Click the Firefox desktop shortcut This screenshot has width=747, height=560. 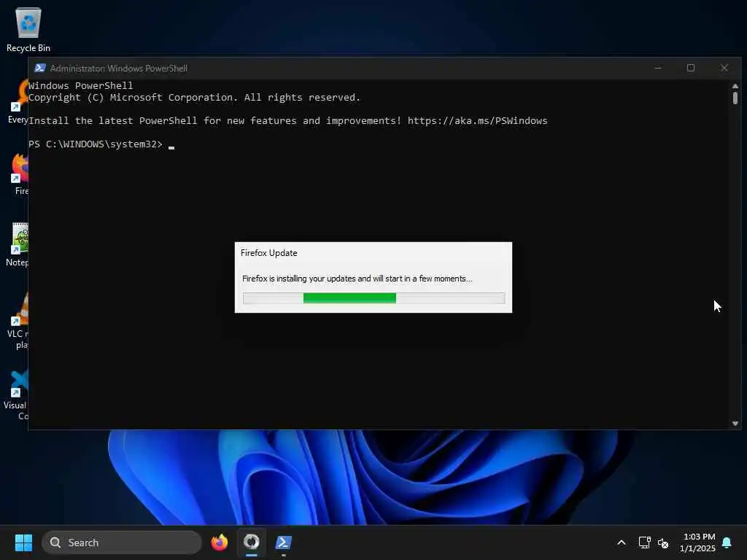point(19,174)
